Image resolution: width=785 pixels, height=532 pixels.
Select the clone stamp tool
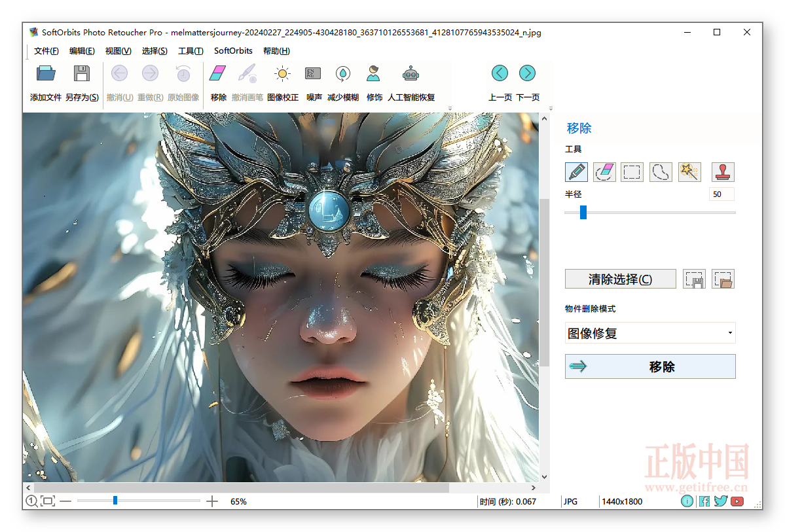click(722, 172)
